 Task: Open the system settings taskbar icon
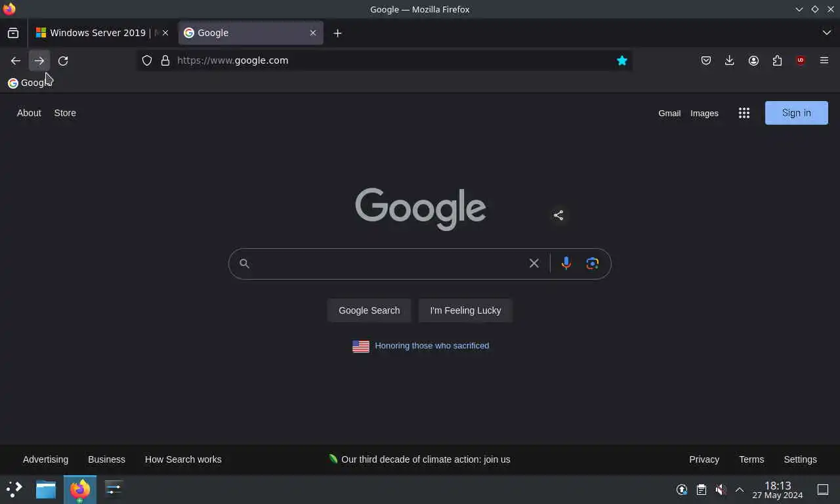pyautogui.click(x=114, y=490)
